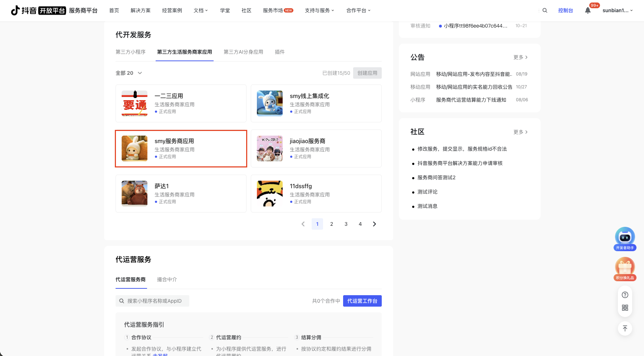Open the 控制台 link
This screenshot has width=644, height=356.
(x=565, y=10)
